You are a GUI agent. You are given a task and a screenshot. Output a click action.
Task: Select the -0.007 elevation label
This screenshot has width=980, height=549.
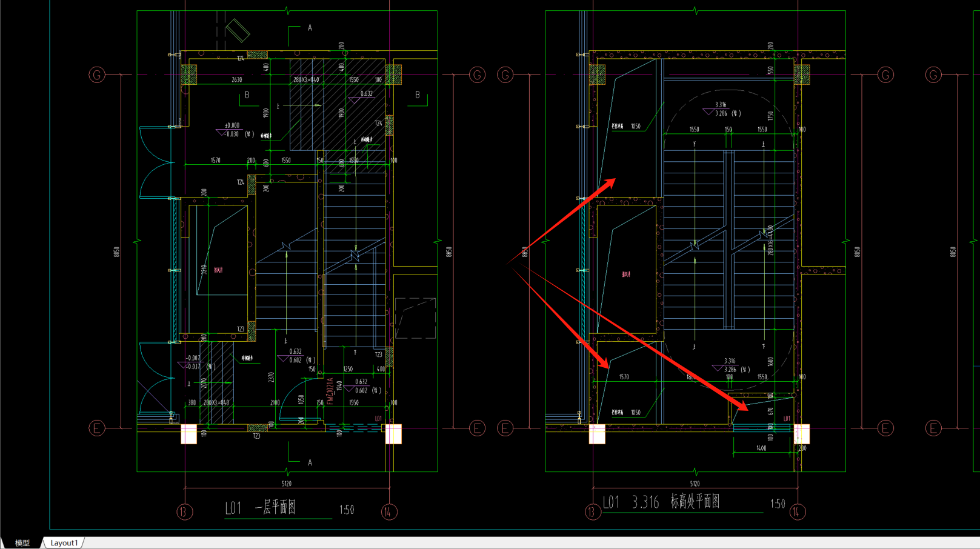pos(193,358)
